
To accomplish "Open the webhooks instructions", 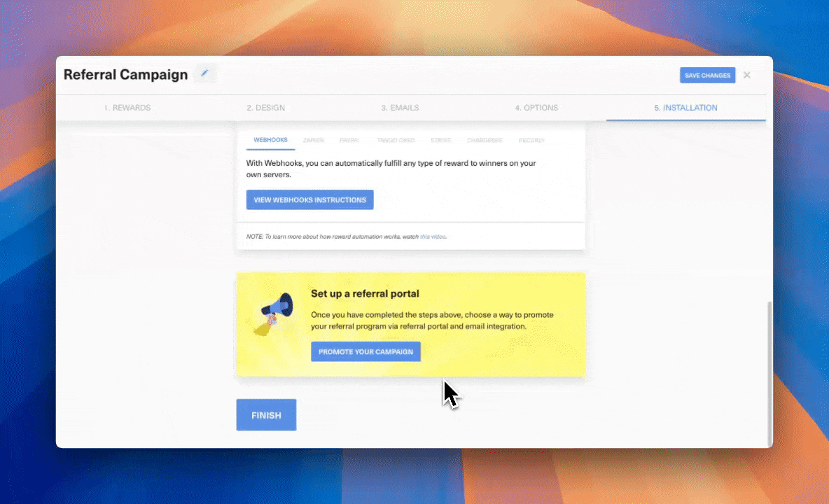I will [x=309, y=199].
